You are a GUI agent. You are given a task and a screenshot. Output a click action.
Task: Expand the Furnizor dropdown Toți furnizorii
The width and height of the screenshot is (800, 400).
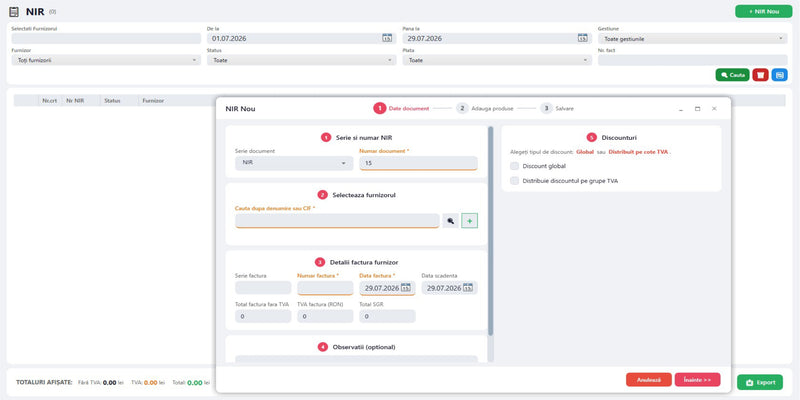pyautogui.click(x=106, y=60)
